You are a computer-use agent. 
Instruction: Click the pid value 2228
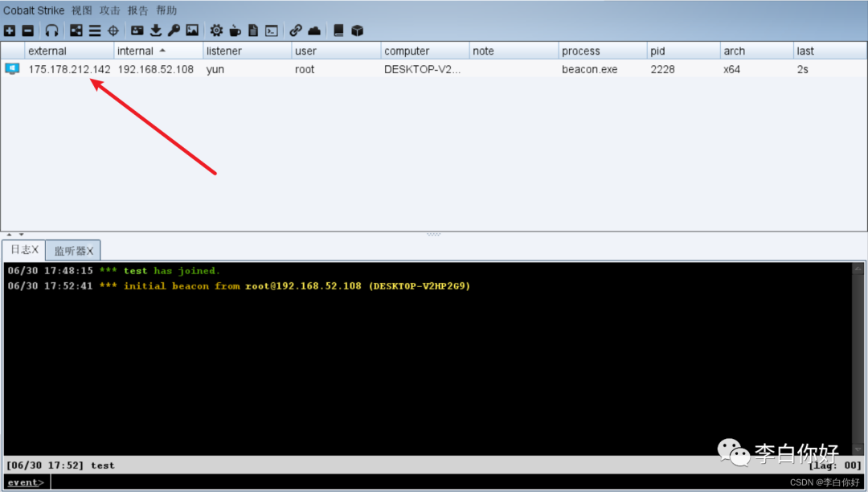[662, 69]
